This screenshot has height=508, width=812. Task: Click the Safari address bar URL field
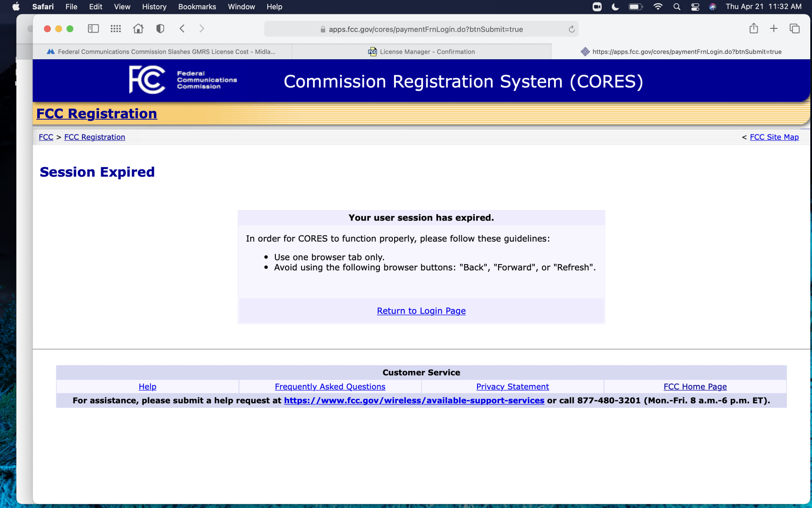[x=421, y=29]
